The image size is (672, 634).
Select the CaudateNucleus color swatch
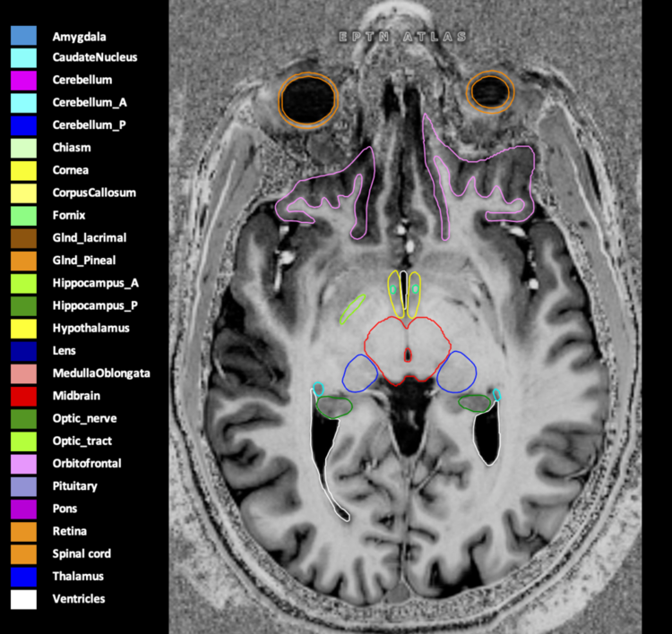click(x=23, y=58)
